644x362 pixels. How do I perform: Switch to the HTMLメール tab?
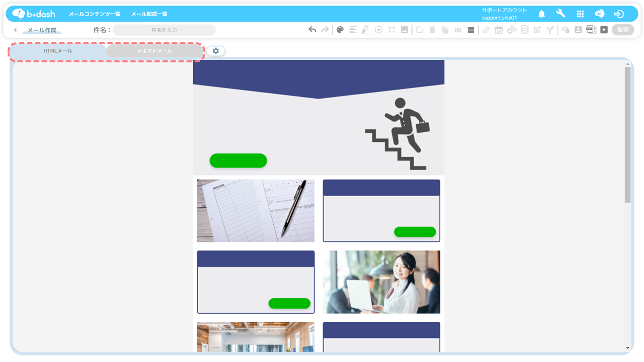[58, 51]
